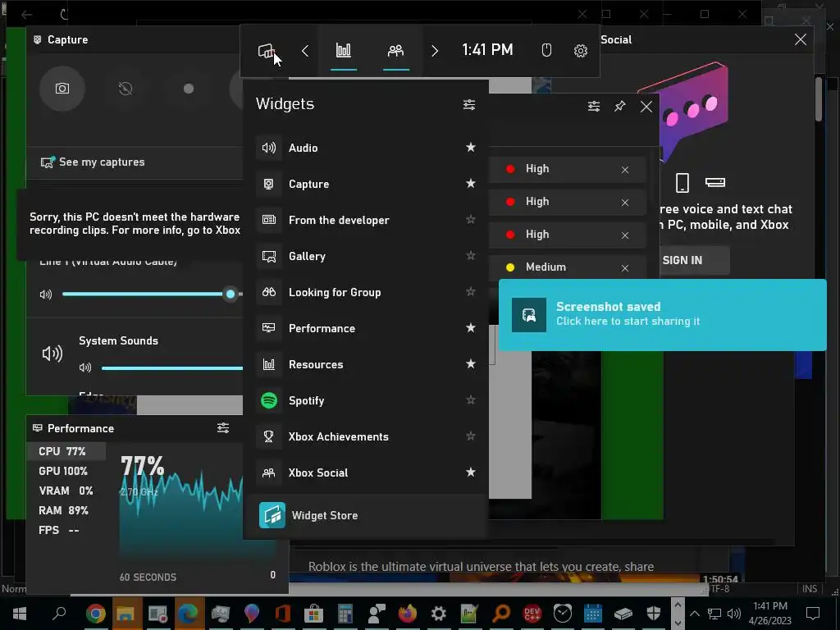
Task: Select the FPS metric tab
Action: pos(59,530)
